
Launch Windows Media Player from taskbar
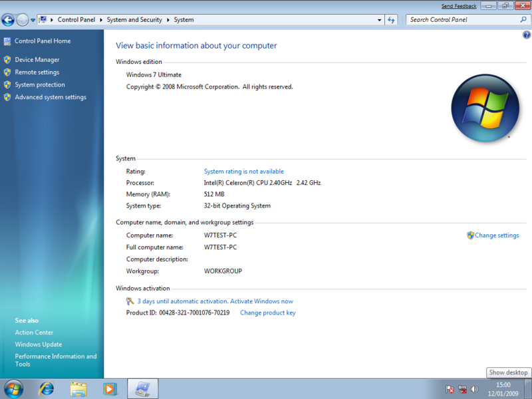click(x=110, y=389)
